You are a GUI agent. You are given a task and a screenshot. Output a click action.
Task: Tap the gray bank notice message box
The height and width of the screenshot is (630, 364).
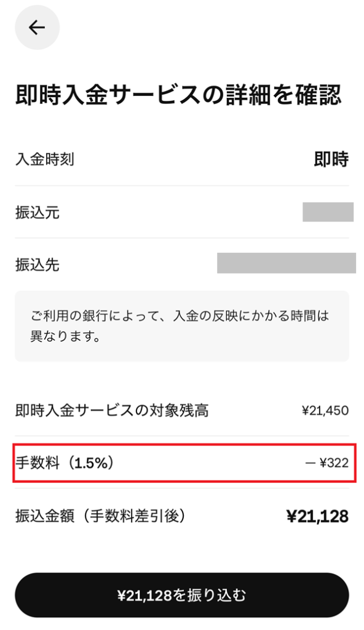tap(181, 327)
